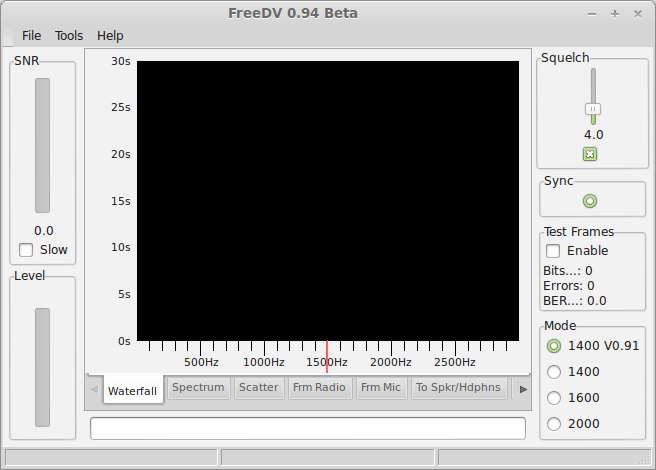Click inside the black waterfall display

click(328, 201)
